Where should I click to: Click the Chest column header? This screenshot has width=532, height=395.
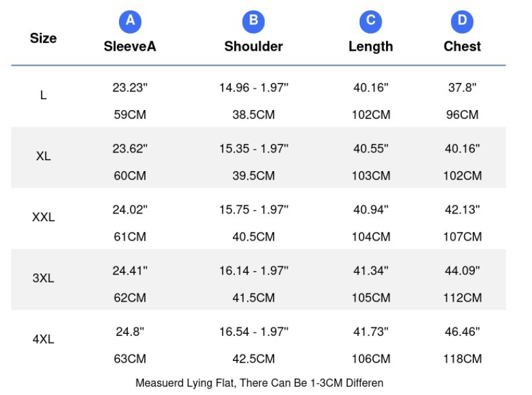coord(462,46)
